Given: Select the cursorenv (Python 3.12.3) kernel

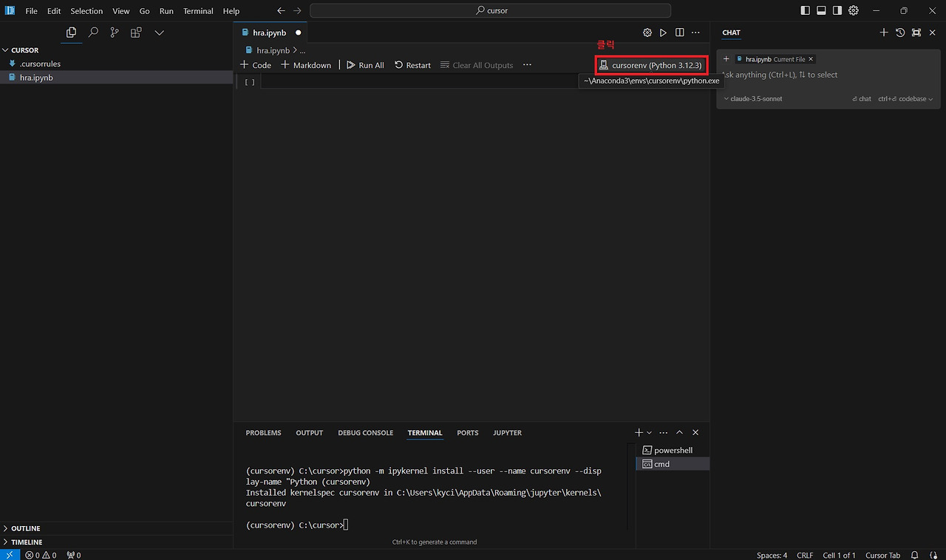Looking at the screenshot, I should 650,65.
